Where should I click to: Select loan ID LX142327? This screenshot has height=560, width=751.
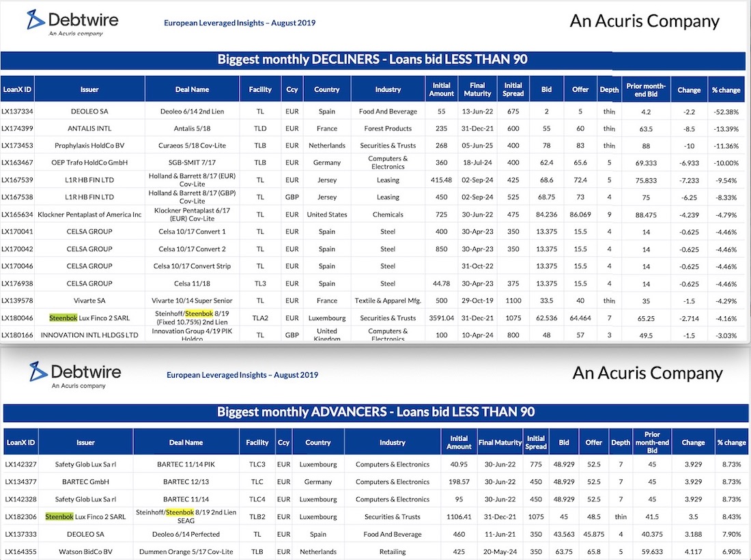point(20,464)
